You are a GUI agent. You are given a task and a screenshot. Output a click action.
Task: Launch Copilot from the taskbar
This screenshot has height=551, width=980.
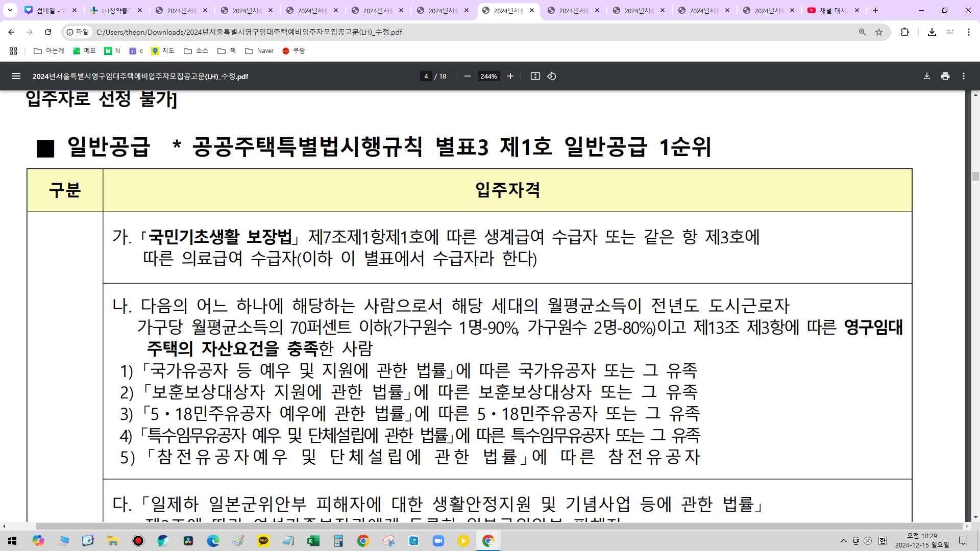coord(38,541)
